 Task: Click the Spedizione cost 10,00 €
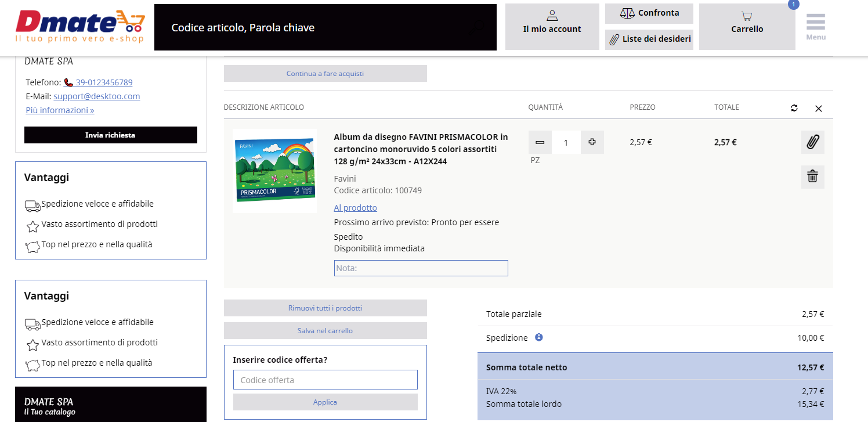[811, 338]
